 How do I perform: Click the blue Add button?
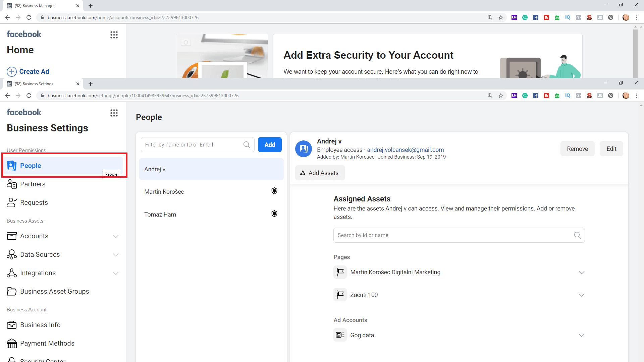tap(270, 145)
